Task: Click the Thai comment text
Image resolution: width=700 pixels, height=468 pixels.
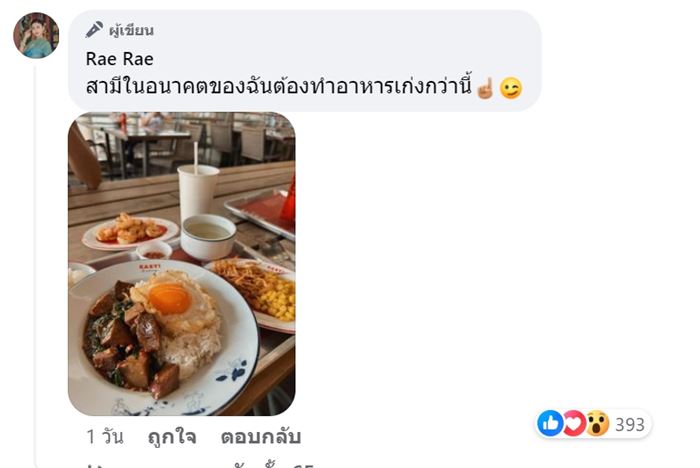Action: pyautogui.click(x=279, y=87)
